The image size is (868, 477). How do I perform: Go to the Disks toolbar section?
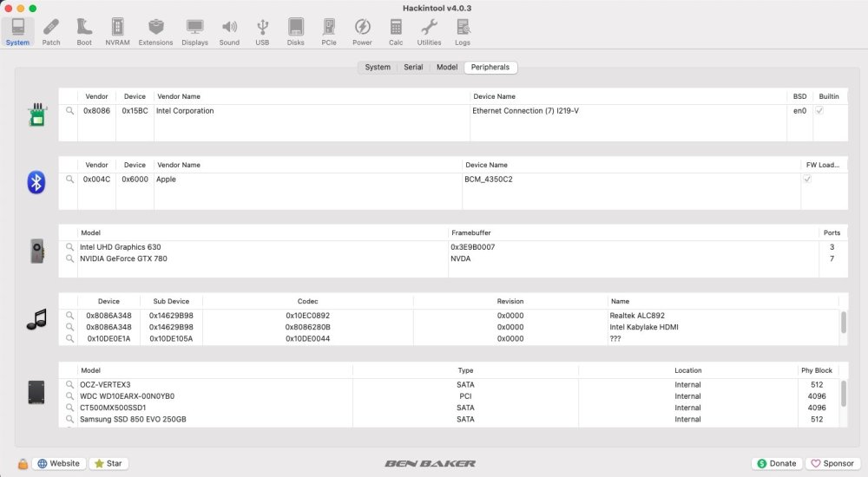296,31
